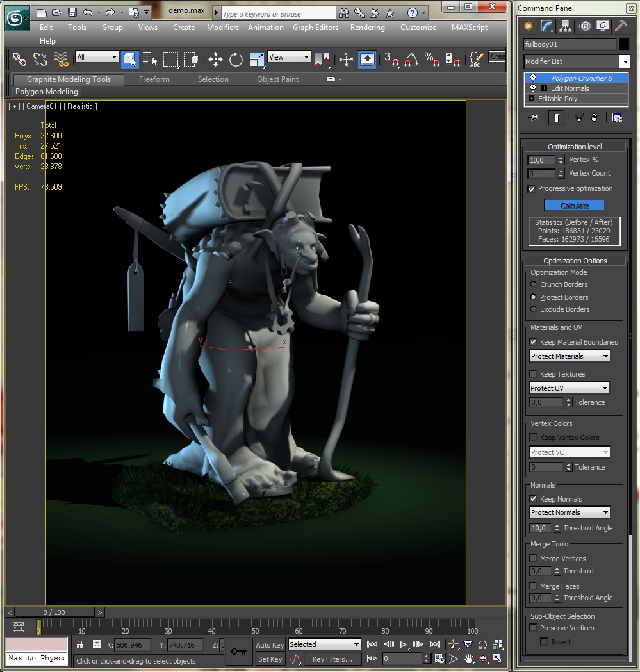Click the Select by Name icon

tap(150, 60)
